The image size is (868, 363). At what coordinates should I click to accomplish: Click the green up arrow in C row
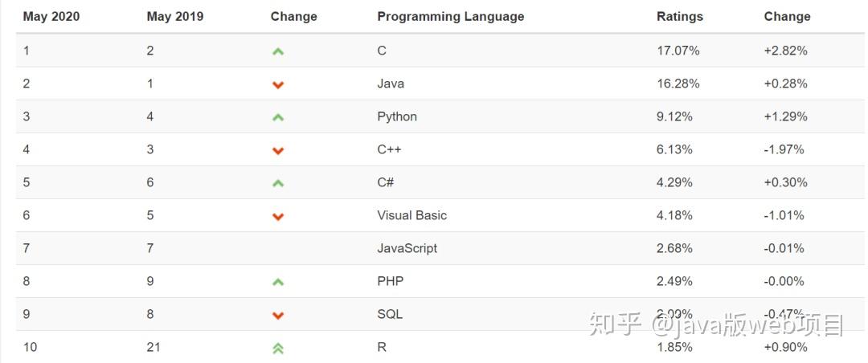pos(278,51)
